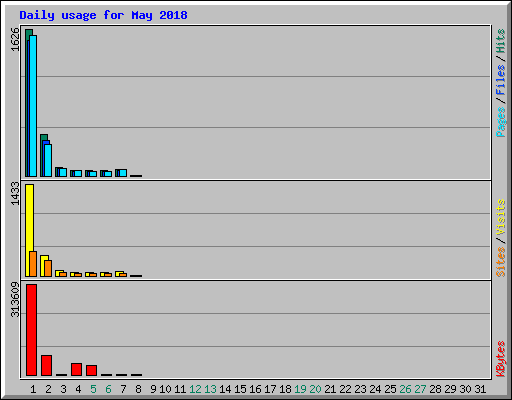Click day label 18 on the x-axis

pos(285,389)
